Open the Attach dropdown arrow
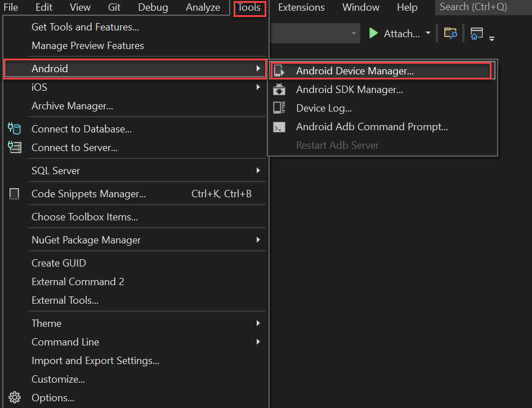The image size is (532, 408). click(x=428, y=33)
